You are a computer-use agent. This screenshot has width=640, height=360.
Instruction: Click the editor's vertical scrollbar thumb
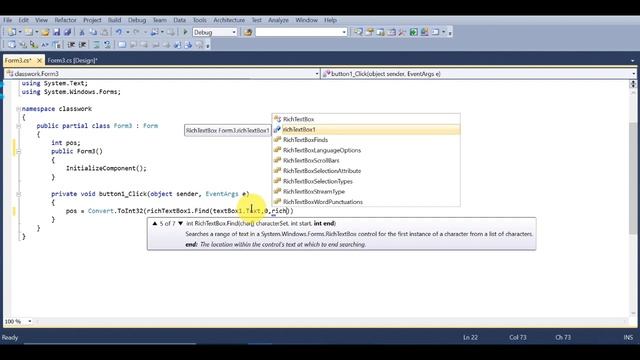[x=633, y=178]
